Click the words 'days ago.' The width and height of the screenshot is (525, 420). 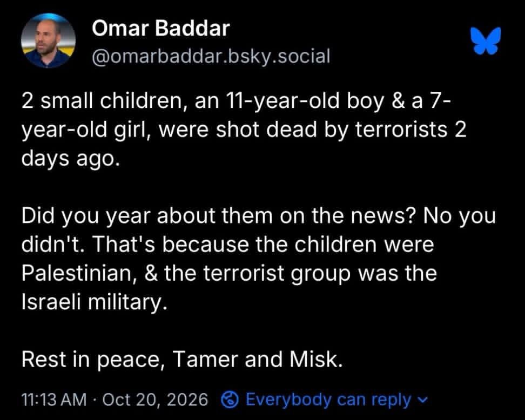[x=70, y=159]
